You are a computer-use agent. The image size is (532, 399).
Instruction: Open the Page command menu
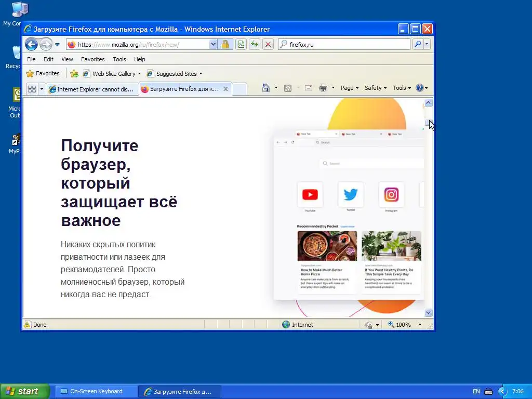[x=349, y=88]
